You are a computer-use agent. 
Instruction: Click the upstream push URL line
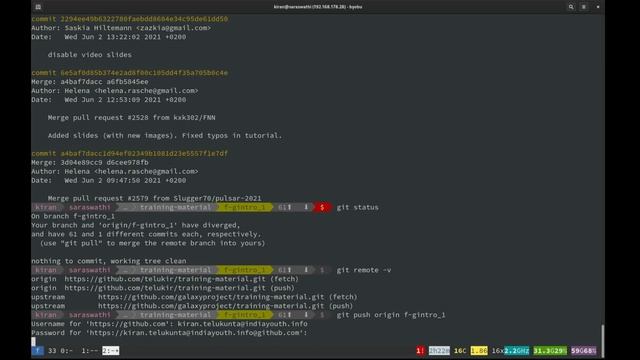click(192, 306)
